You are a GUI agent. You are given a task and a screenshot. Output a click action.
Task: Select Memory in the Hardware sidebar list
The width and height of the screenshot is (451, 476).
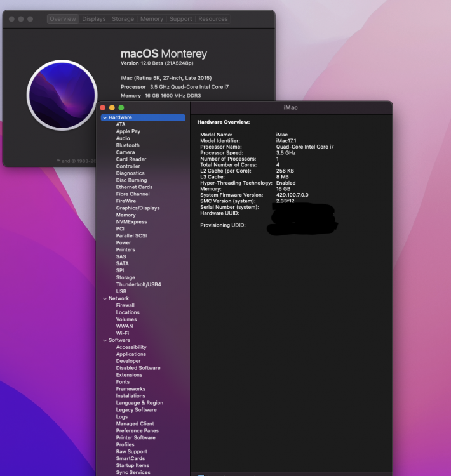pos(126,215)
